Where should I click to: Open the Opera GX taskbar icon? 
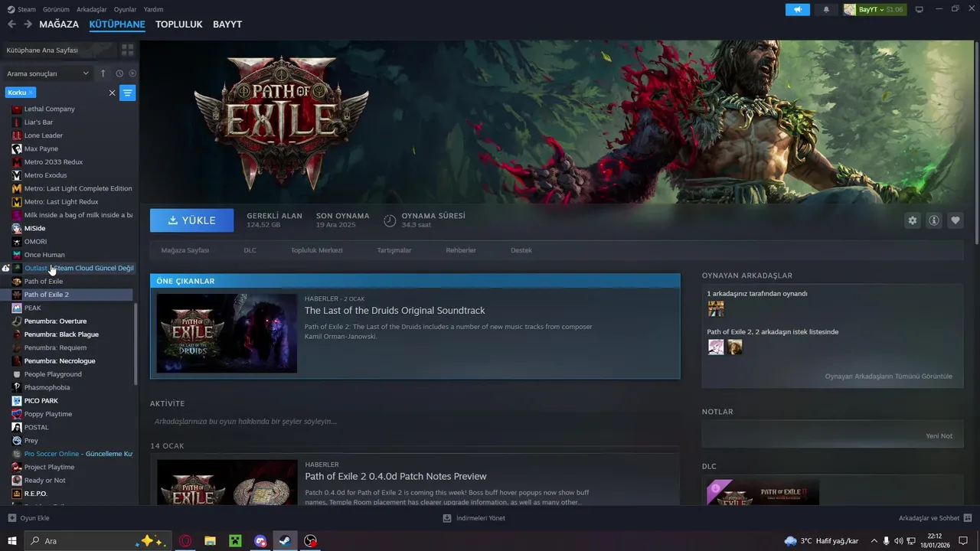[185, 541]
